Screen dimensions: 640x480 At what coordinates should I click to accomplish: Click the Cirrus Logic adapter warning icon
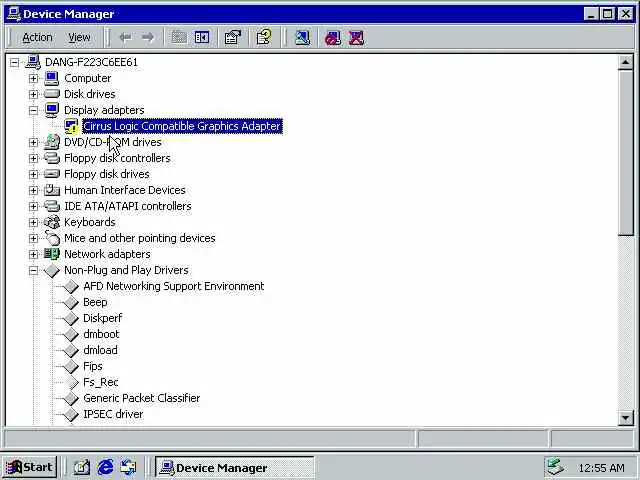point(71,126)
